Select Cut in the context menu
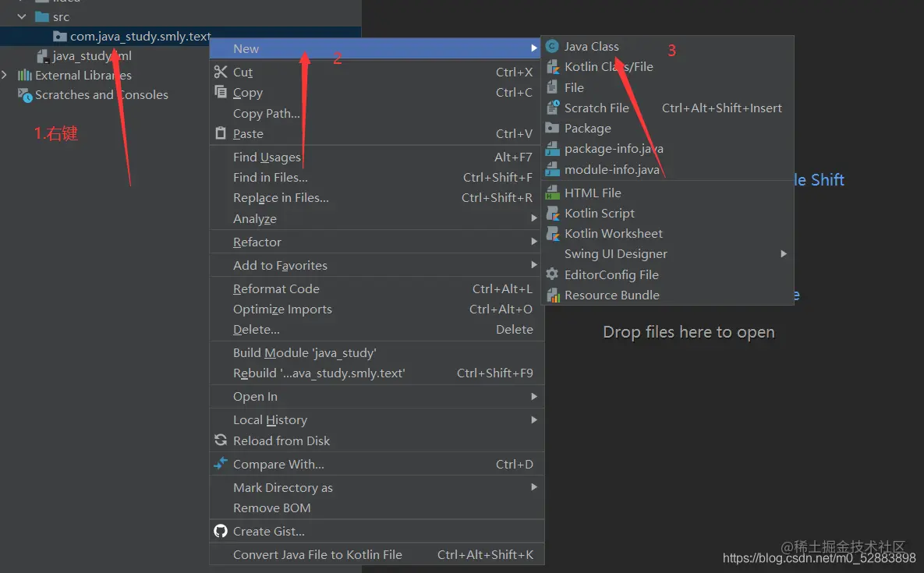The image size is (924, 573). pos(377,72)
